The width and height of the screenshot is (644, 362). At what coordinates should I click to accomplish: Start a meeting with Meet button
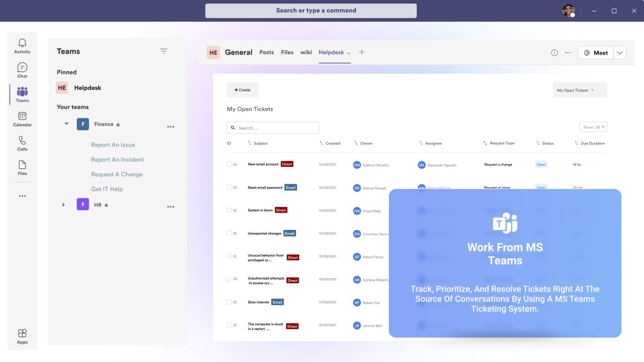click(596, 53)
